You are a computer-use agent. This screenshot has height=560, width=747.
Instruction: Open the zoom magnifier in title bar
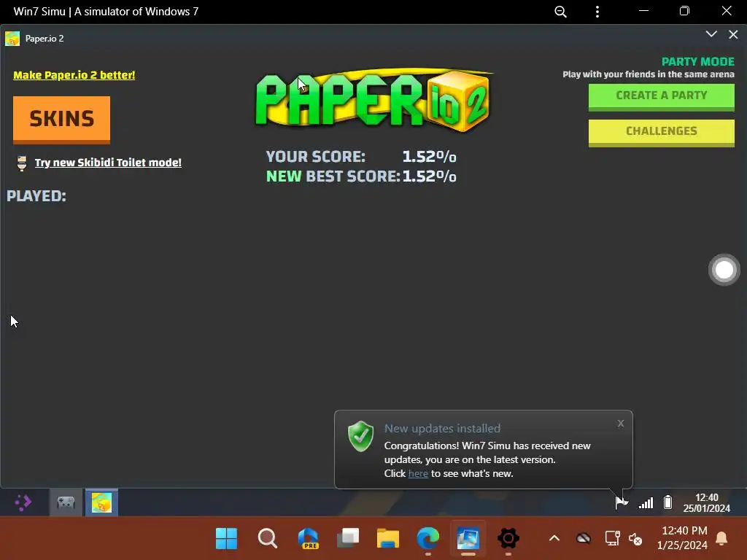561,12
